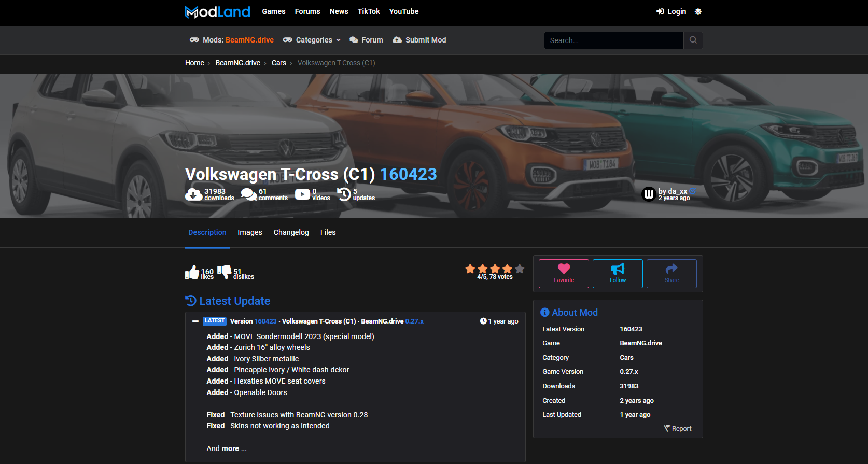Open the YouTube link
Image resolution: width=868 pixels, height=464 pixels.
(x=404, y=11)
